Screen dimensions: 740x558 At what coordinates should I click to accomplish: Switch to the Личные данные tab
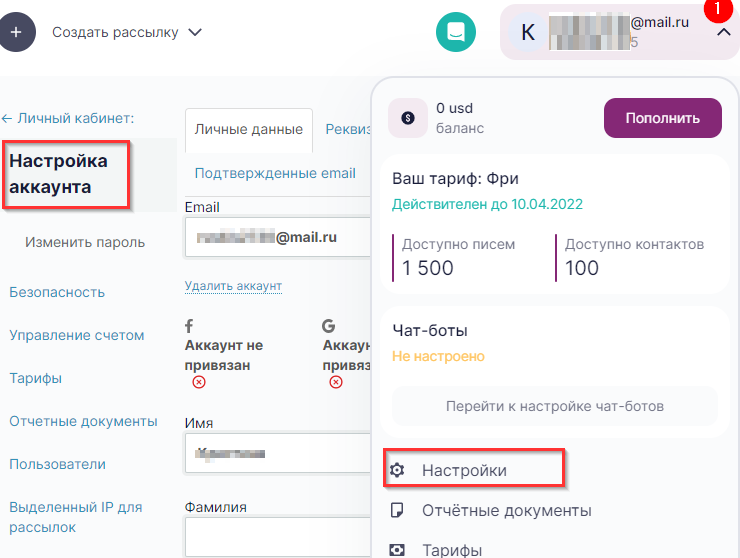[x=249, y=130]
